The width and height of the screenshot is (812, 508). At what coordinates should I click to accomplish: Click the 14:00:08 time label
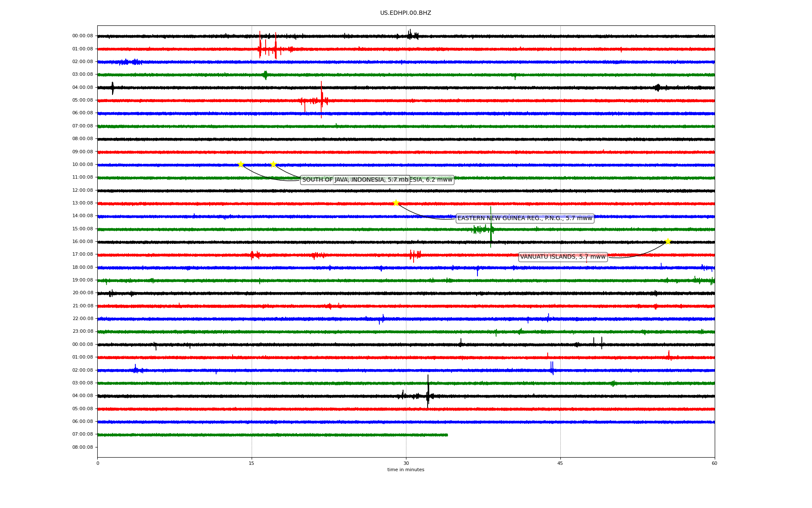82,216
